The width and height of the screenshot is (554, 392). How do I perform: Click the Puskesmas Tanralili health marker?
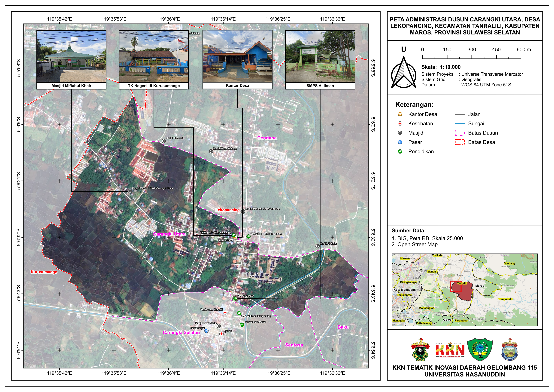point(225,312)
